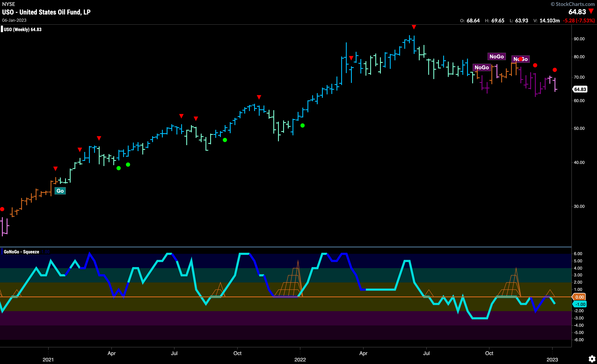Click the low price value 63.93
597x364 pixels.
[x=521, y=21]
